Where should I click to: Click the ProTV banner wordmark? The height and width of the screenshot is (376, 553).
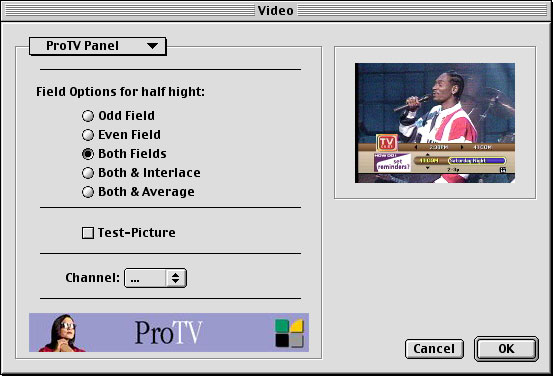point(169,332)
